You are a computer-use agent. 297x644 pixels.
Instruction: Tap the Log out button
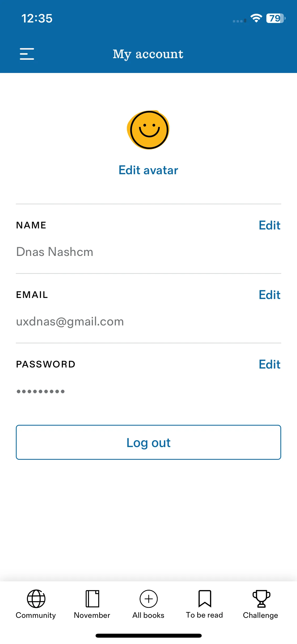148,442
